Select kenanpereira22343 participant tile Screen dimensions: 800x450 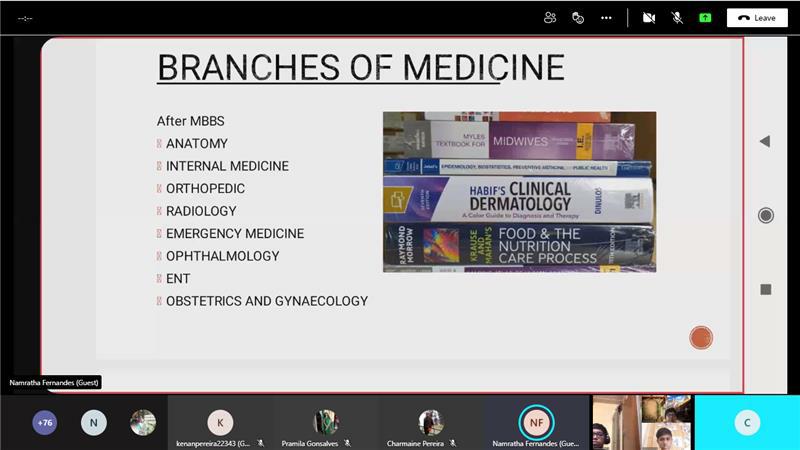click(x=220, y=422)
